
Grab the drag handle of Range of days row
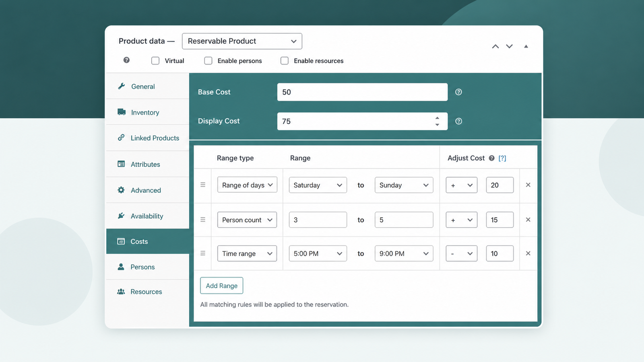coord(203,185)
